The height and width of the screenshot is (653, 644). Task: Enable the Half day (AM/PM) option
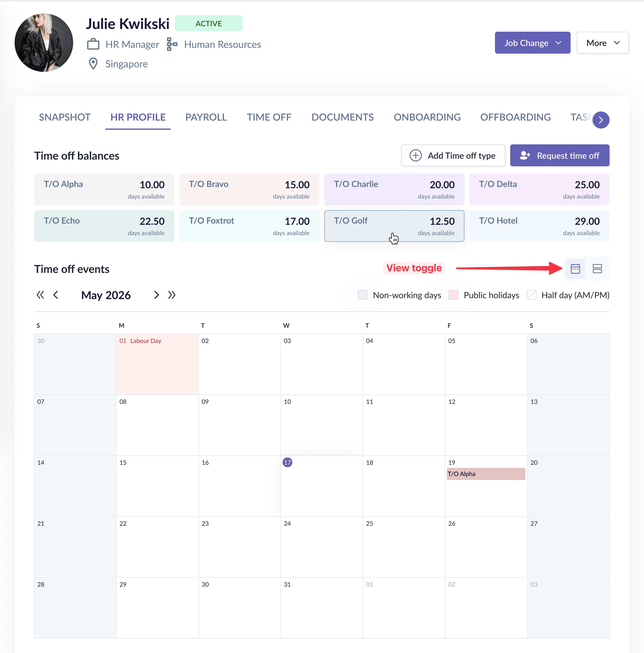click(x=531, y=295)
